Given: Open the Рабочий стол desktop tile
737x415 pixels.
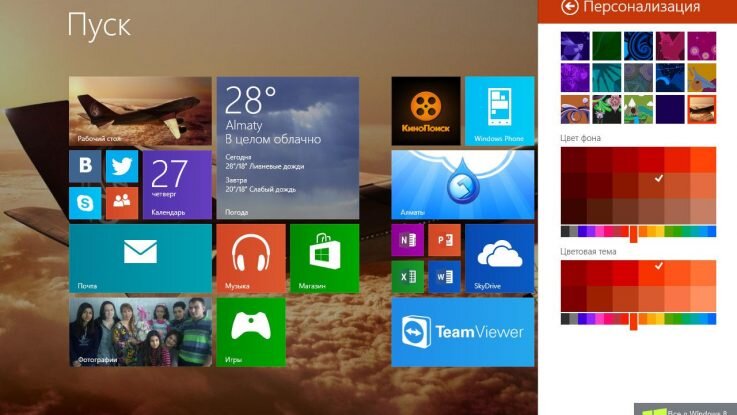Looking at the screenshot, I should coord(140,111).
